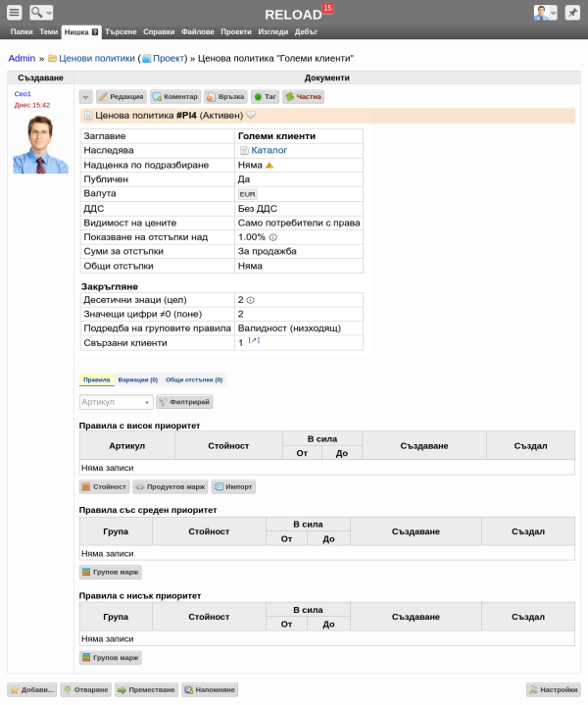Click info icon next to 1.00%
This screenshot has height=705, width=588.
coord(272,237)
